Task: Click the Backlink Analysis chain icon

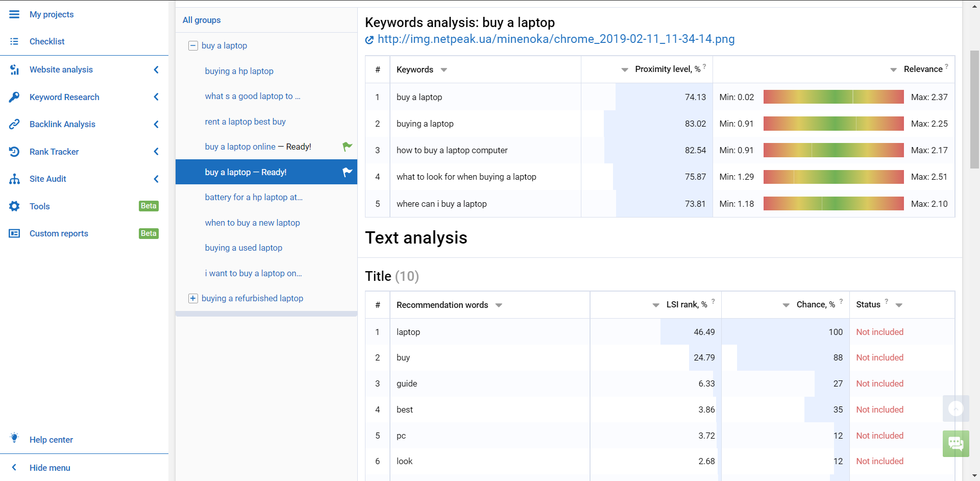Action: pos(14,124)
